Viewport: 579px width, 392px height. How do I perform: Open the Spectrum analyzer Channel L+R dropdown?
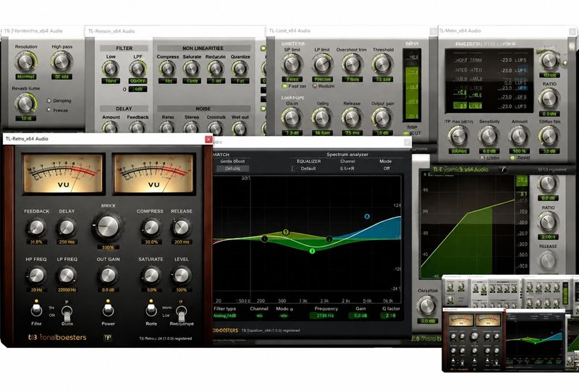347,169
